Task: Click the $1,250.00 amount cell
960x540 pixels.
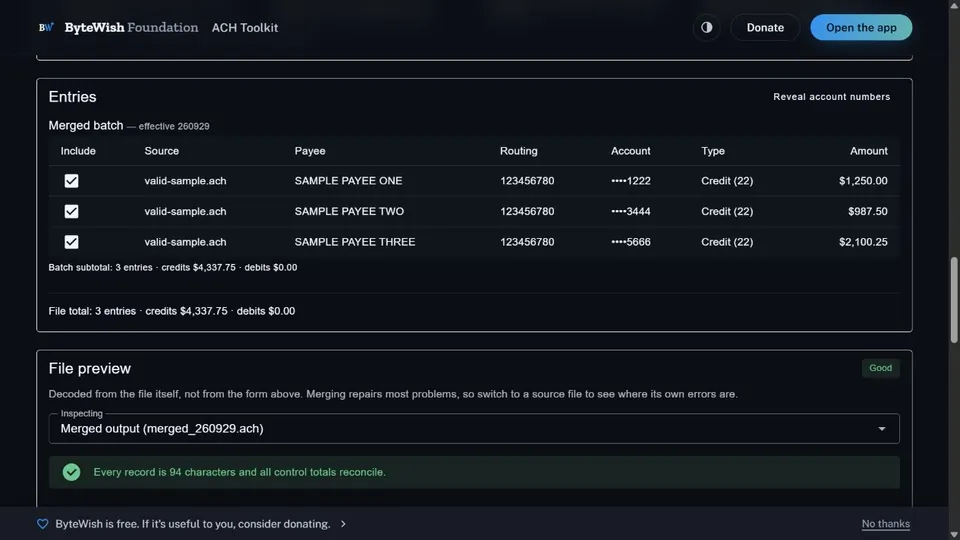Action: (x=863, y=181)
